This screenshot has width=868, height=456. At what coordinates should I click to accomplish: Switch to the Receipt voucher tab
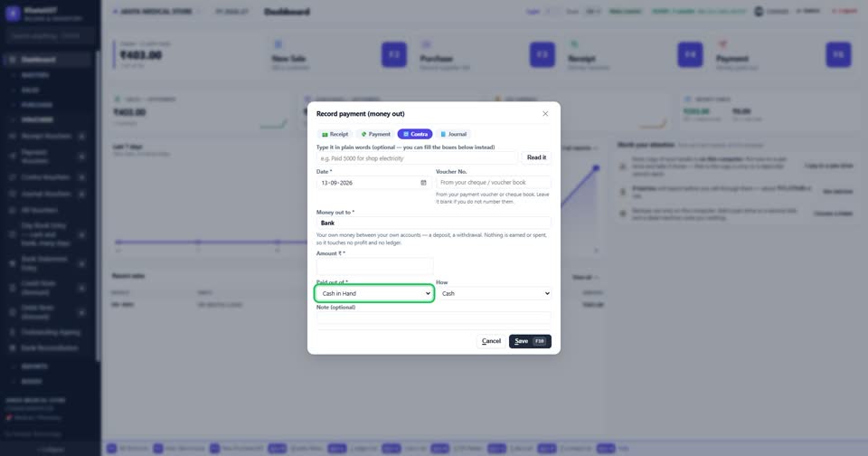[335, 134]
